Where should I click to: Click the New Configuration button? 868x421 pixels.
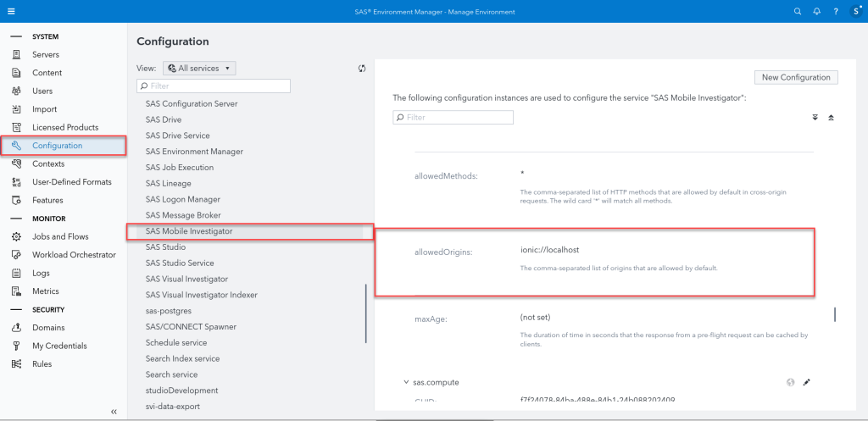click(796, 77)
